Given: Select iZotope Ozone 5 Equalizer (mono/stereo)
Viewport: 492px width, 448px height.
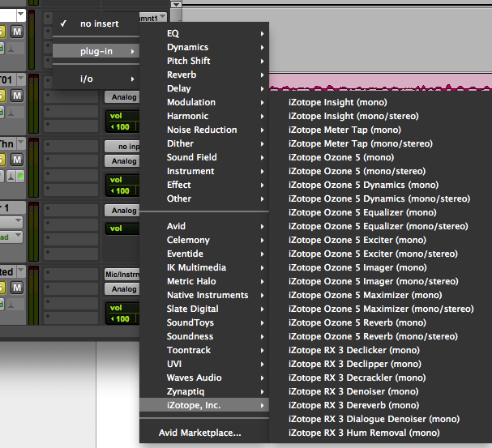Looking at the screenshot, I should point(381,226).
